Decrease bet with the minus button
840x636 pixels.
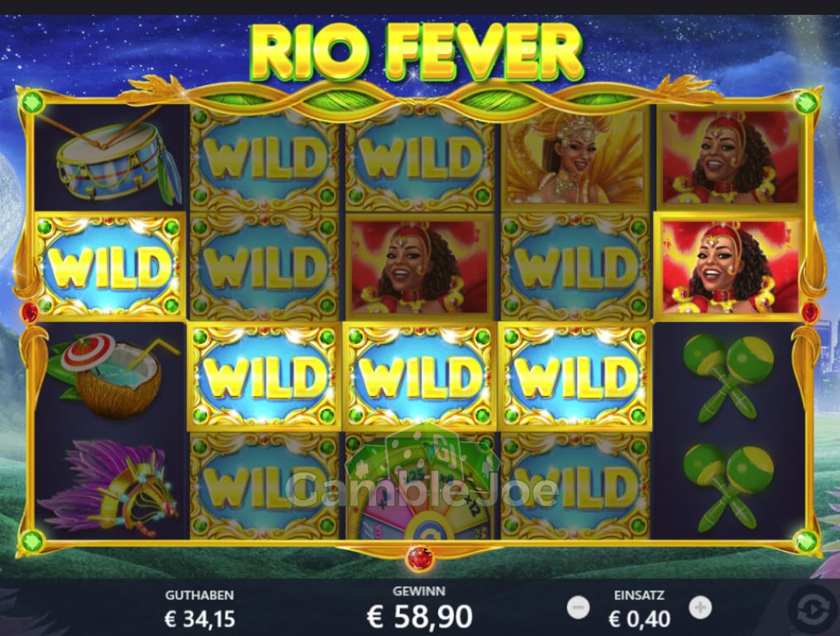(578, 608)
